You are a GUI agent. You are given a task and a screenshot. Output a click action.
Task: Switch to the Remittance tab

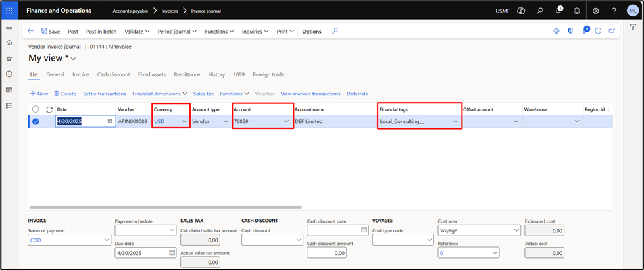point(187,74)
